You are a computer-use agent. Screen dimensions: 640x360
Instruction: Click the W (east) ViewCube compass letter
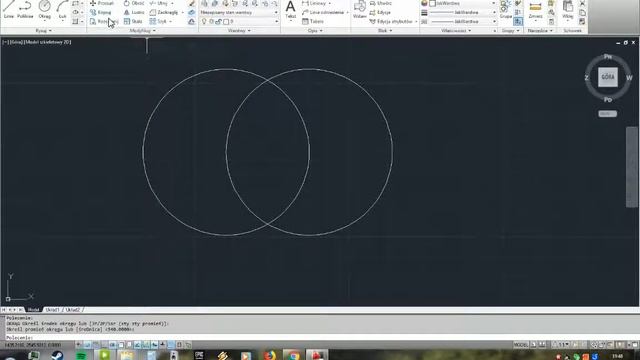coord(629,78)
